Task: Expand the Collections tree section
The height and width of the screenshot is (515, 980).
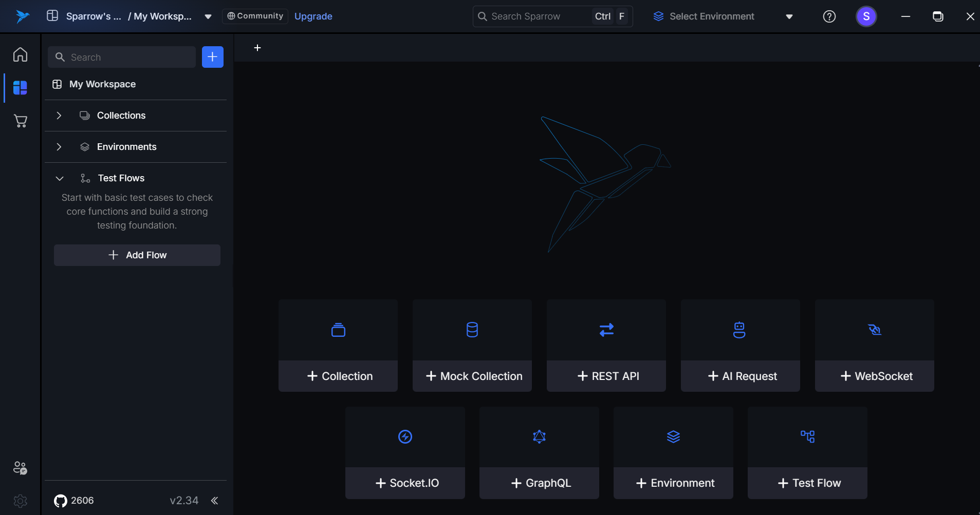Action: tap(59, 116)
